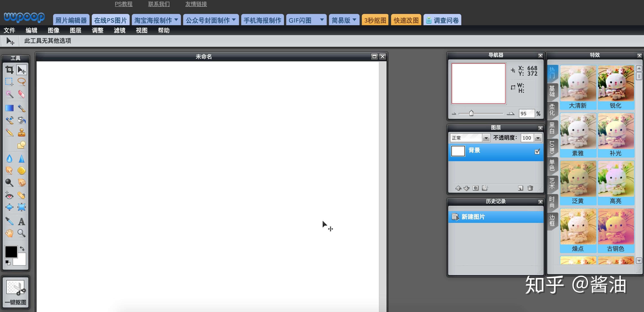Viewport: 644px width, 312px height.
Task: Select the Hand pan tool
Action: [x=9, y=233]
